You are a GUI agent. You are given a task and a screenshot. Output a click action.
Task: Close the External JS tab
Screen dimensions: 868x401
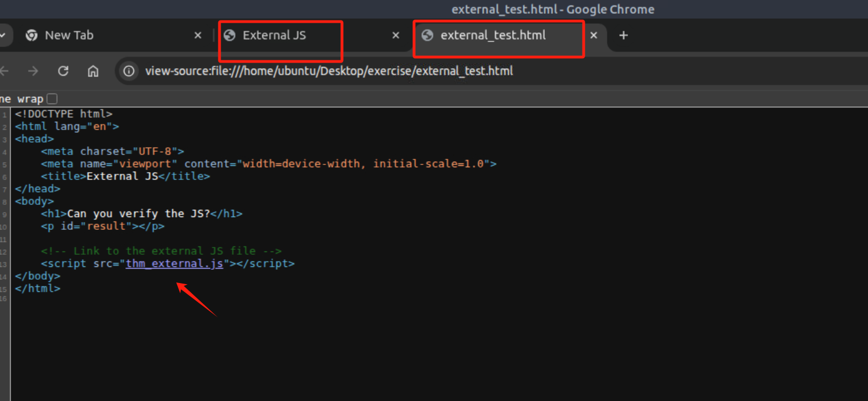click(x=396, y=35)
